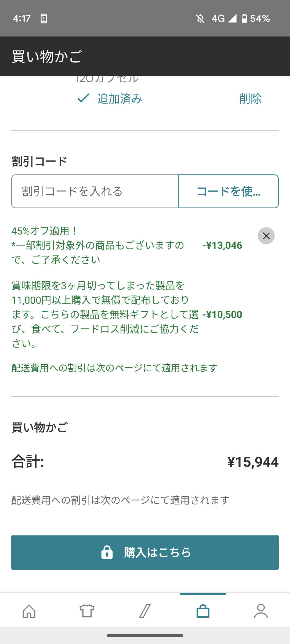Open the T-shirt apparel tab

(x=87, y=611)
